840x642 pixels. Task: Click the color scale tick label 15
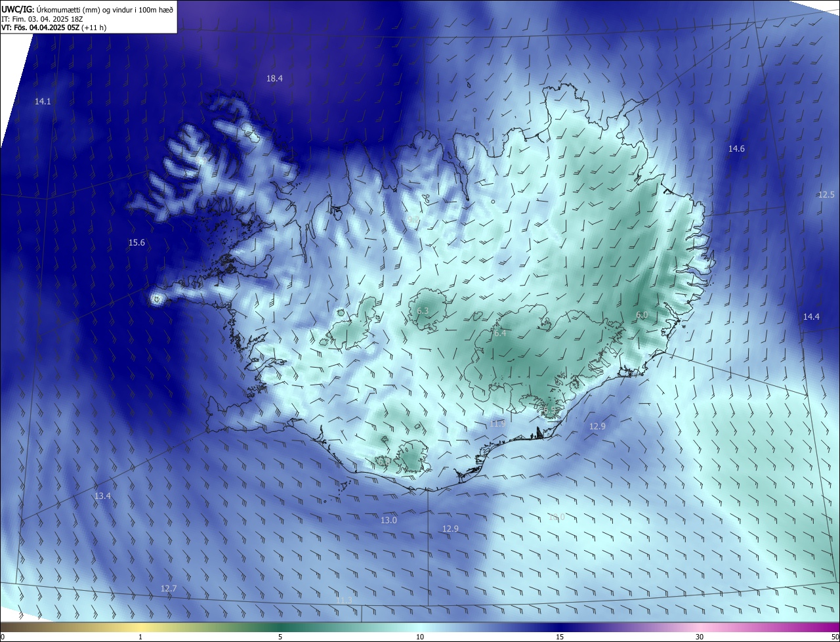[560, 637]
